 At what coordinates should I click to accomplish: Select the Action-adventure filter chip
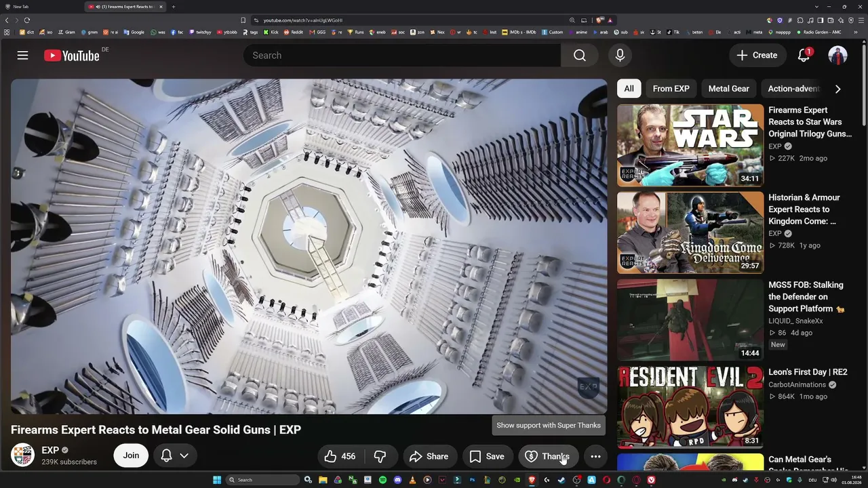point(793,89)
